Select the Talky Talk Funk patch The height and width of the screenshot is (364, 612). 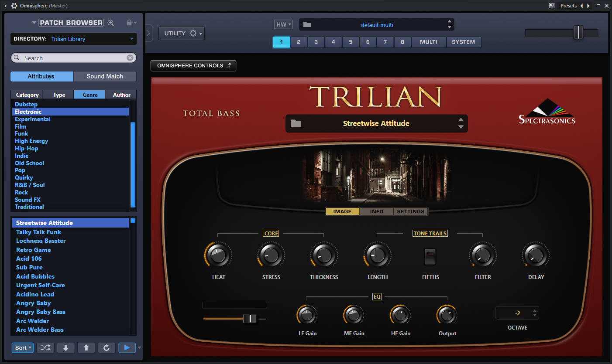pos(39,232)
